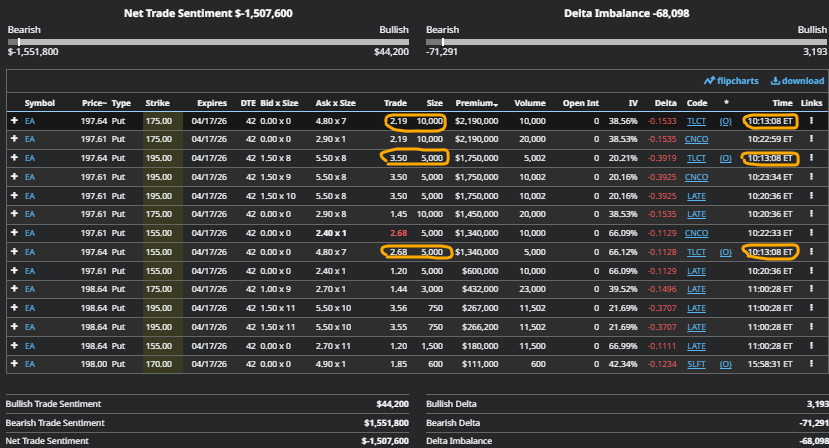Expand the $432,000 premium trade row
Image resolution: width=829 pixels, height=448 pixels.
[14, 289]
